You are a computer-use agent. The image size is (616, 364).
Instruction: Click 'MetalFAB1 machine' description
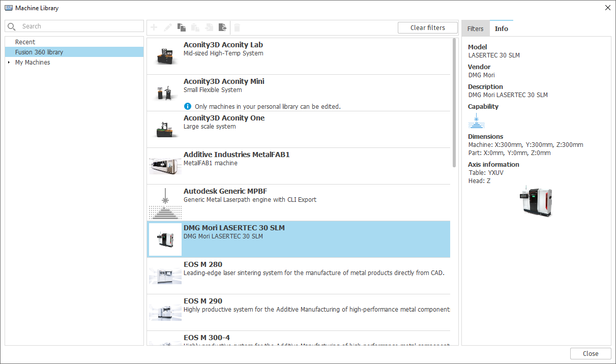coord(211,163)
